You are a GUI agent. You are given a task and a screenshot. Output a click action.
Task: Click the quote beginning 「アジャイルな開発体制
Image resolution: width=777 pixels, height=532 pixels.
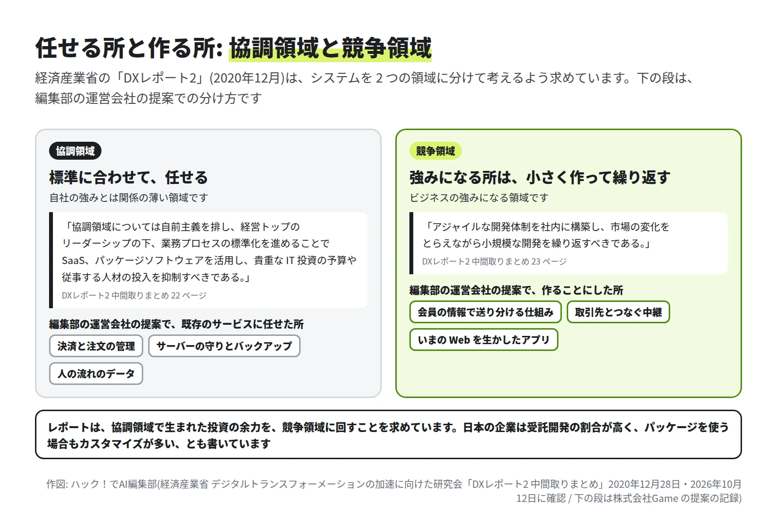[x=546, y=235]
